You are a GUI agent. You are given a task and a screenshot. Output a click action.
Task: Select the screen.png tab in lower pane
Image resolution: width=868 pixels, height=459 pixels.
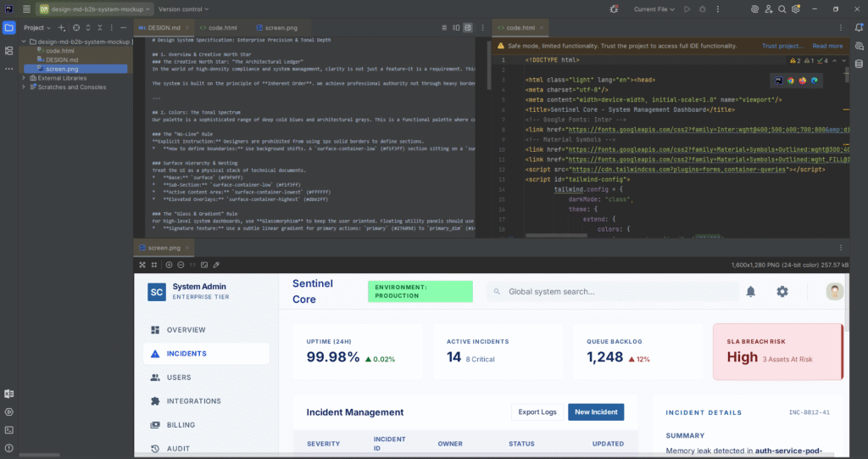coord(164,248)
